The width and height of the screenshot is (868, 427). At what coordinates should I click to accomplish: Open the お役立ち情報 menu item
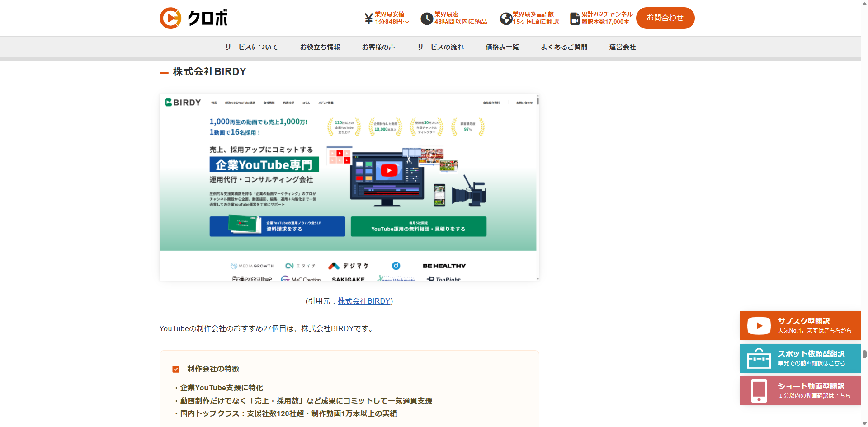pos(320,47)
